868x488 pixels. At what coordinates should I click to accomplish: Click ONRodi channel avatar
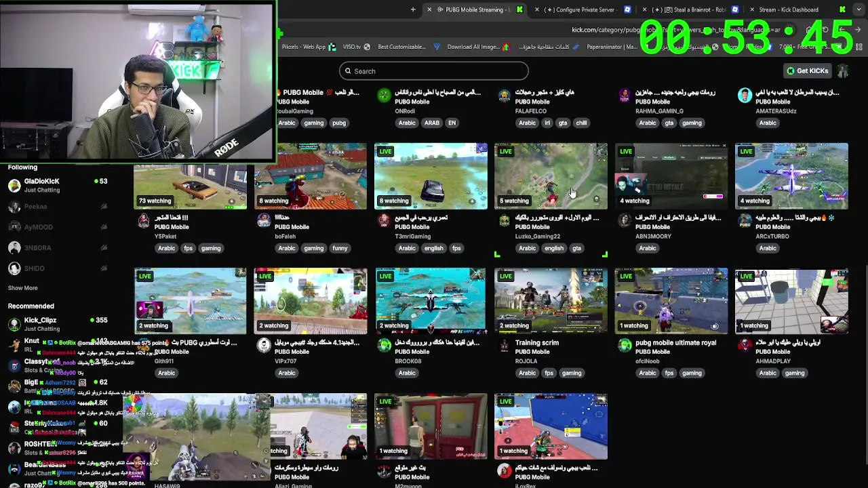click(384, 96)
